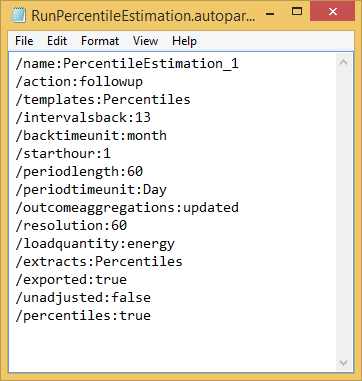This screenshot has height=381, width=362.
Task: Open the Format menu
Action: [100, 41]
